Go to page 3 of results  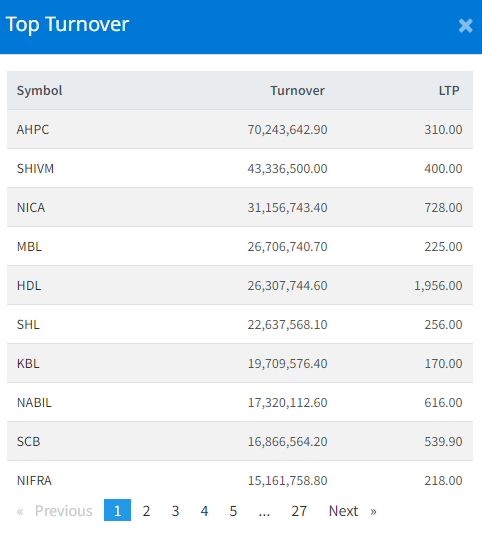(x=175, y=510)
